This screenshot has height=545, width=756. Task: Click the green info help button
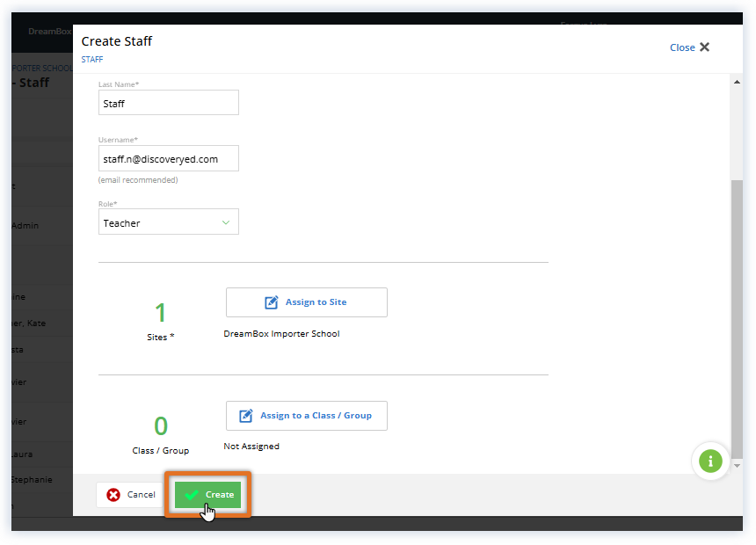710,461
